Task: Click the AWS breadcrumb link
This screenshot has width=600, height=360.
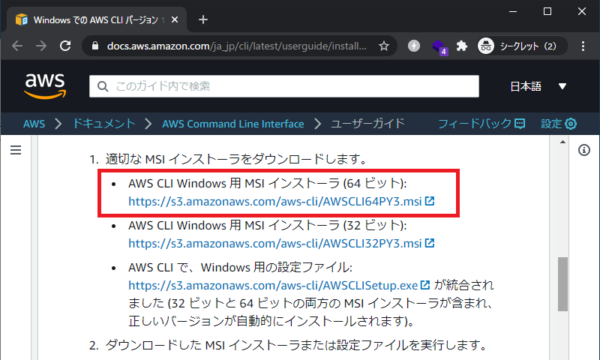Action: click(34, 124)
